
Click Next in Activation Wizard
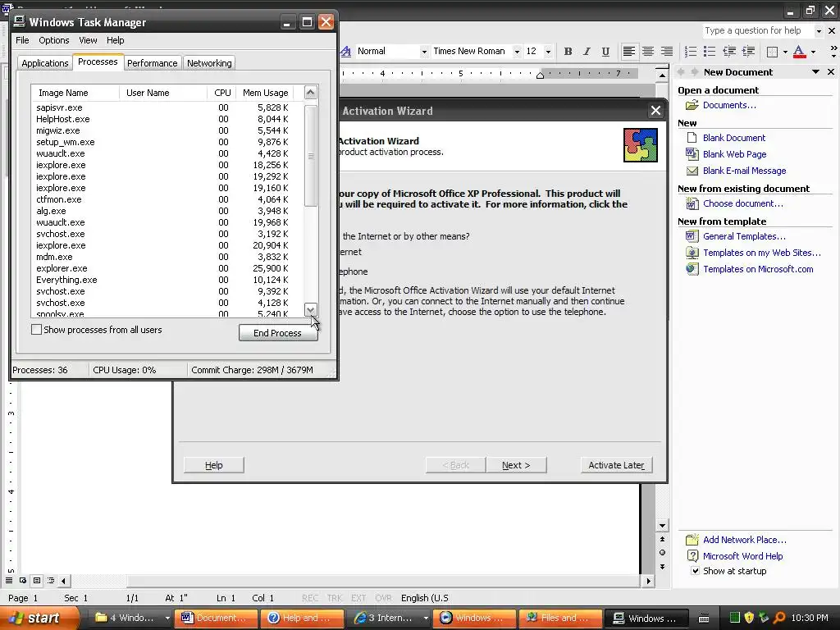516,465
